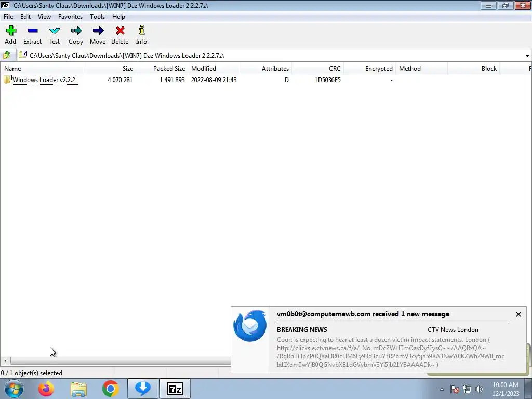Click the attribute value D

[287, 79]
